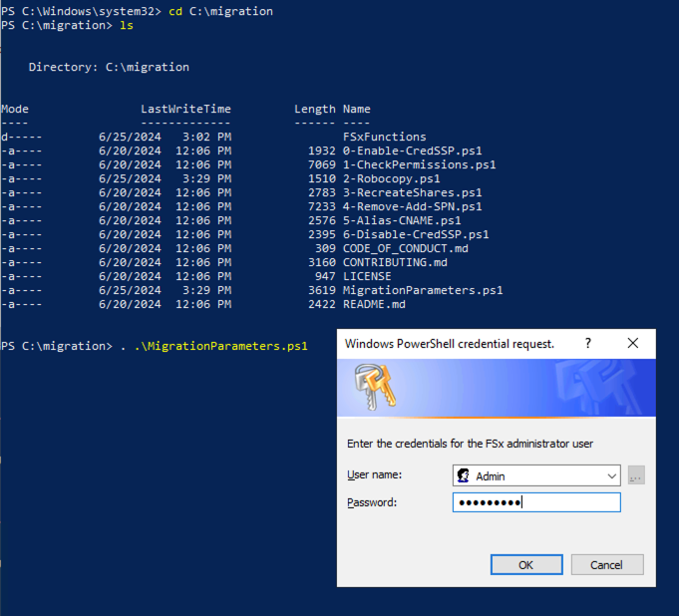Click the file length value 7069

tap(322, 164)
